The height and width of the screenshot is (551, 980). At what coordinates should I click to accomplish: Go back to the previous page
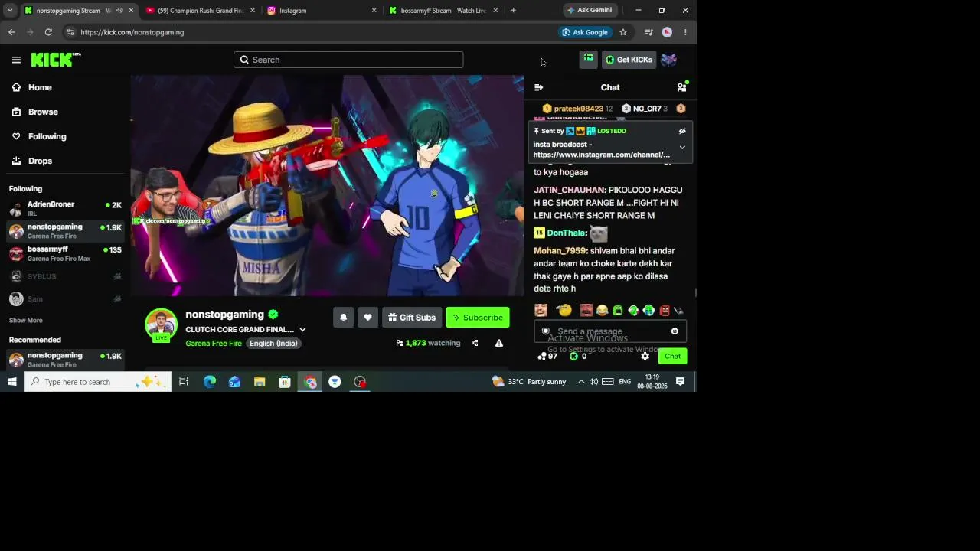(11, 32)
